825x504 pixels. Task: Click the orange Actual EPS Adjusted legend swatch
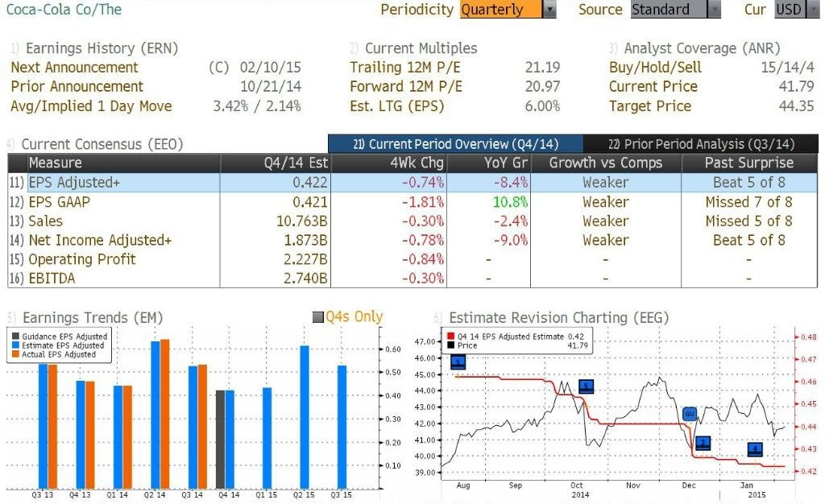coord(15,354)
